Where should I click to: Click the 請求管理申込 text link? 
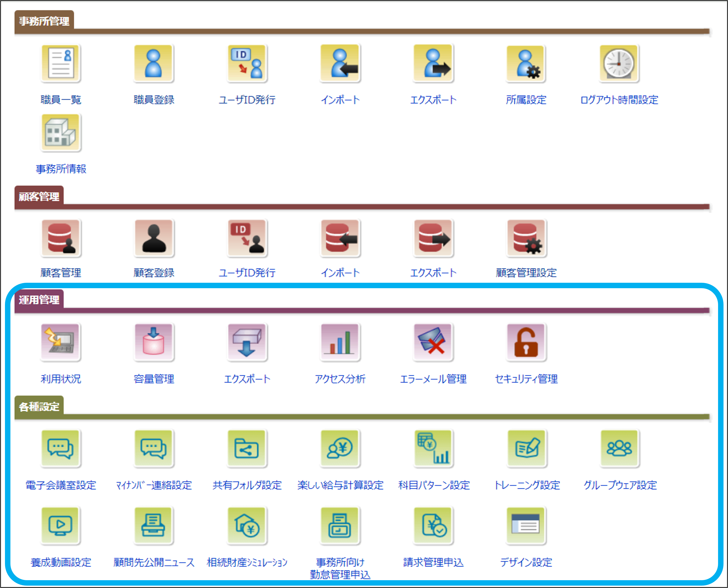[x=433, y=562]
